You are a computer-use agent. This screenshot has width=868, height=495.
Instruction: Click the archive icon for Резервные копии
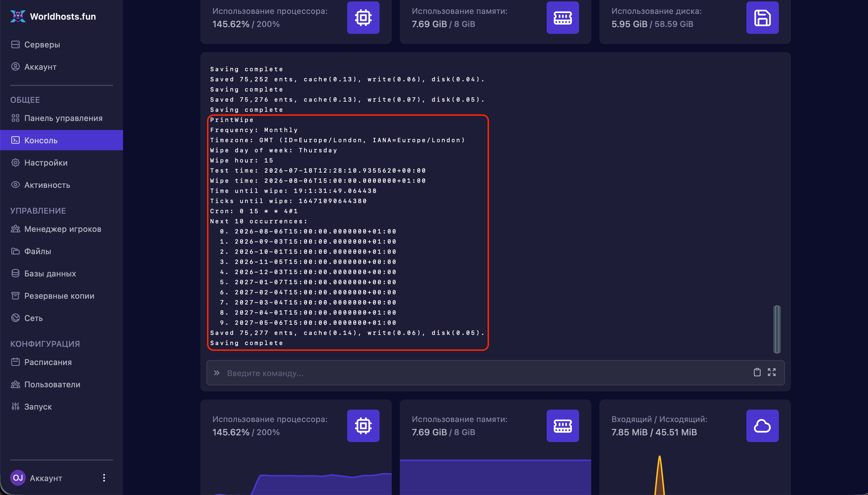(15, 296)
